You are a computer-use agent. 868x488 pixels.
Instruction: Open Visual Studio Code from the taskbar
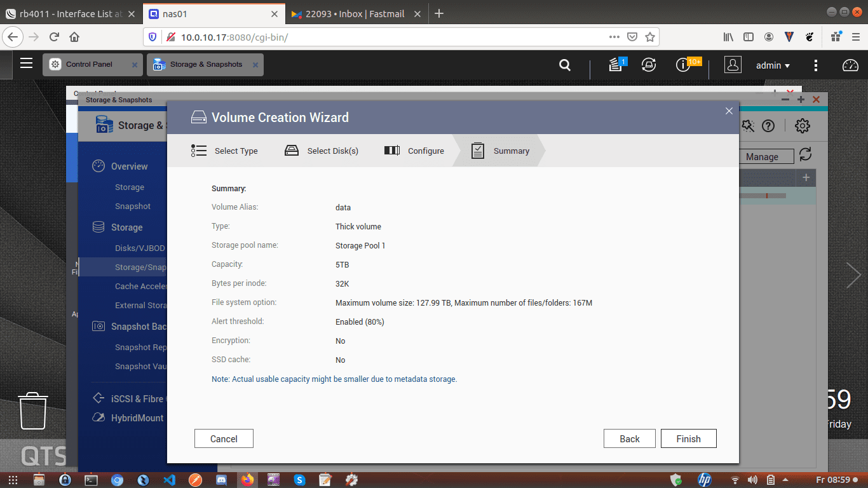coord(168,480)
